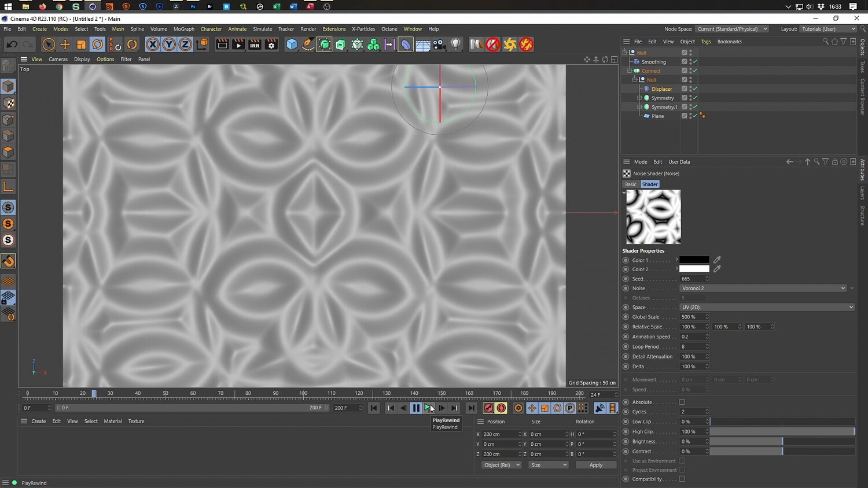Open Edit Render Settings gear clapperboard
The image size is (868, 488).
pyautogui.click(x=271, y=45)
